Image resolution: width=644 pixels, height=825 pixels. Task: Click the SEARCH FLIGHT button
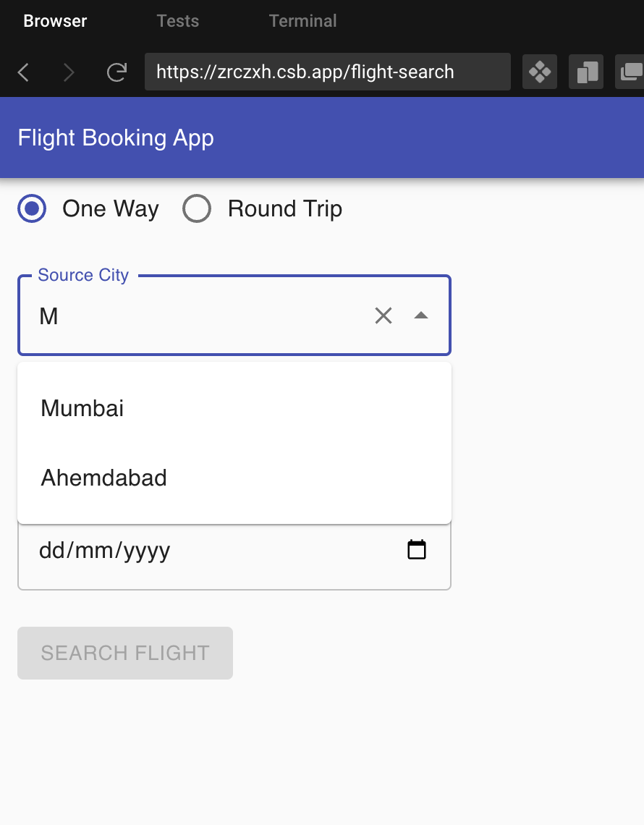pos(124,653)
